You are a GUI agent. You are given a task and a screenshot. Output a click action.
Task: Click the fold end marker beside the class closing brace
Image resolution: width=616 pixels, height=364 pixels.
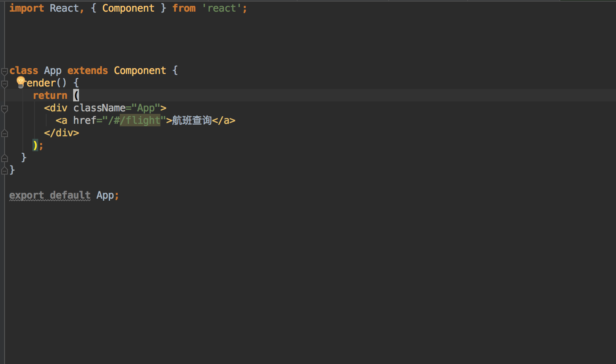[4, 170]
